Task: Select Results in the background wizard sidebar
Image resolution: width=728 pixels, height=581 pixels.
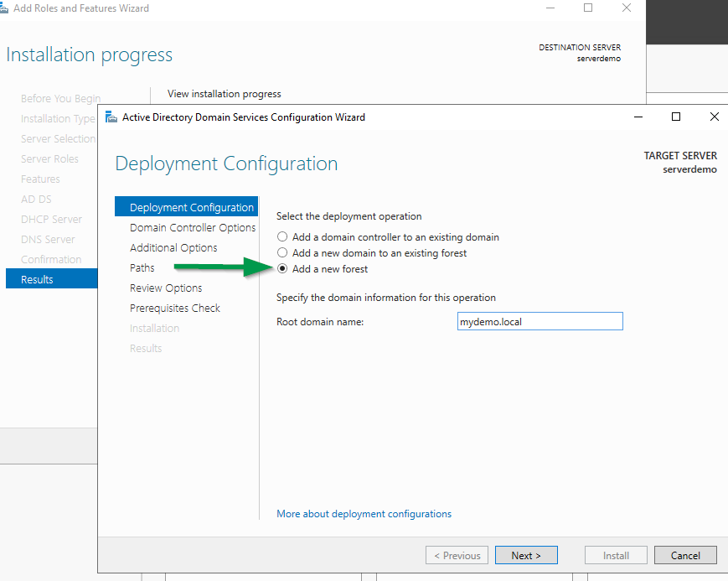Action: [x=38, y=278]
